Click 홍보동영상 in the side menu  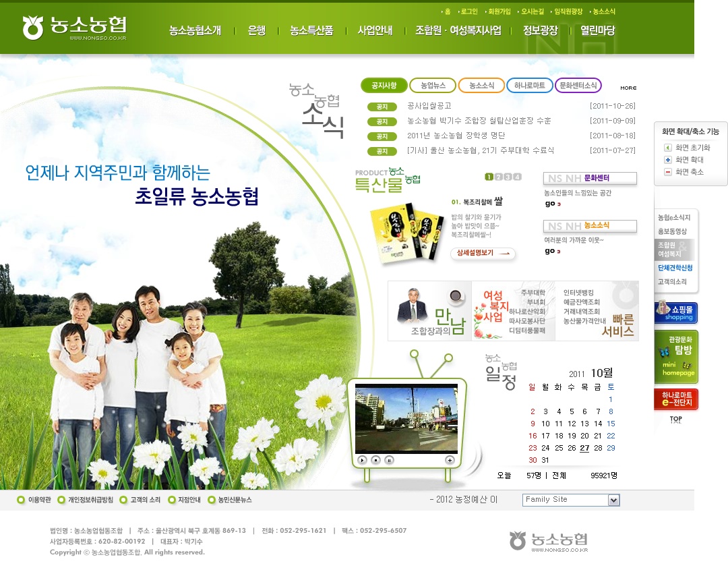click(672, 231)
